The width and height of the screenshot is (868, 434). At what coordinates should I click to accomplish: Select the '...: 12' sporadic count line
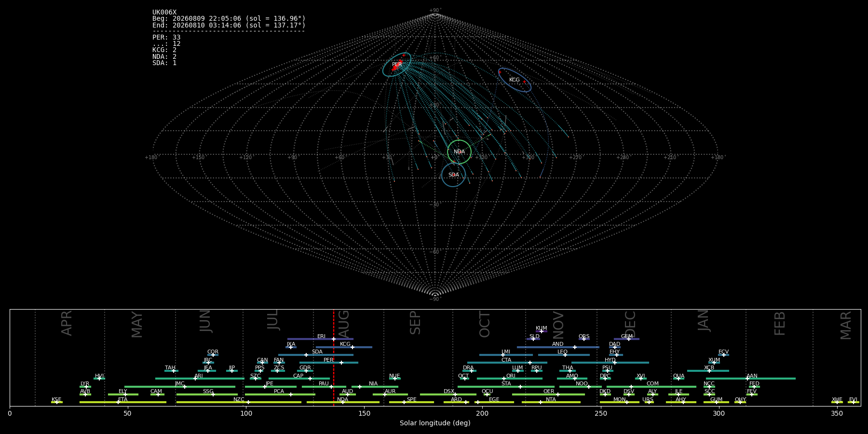(x=166, y=43)
